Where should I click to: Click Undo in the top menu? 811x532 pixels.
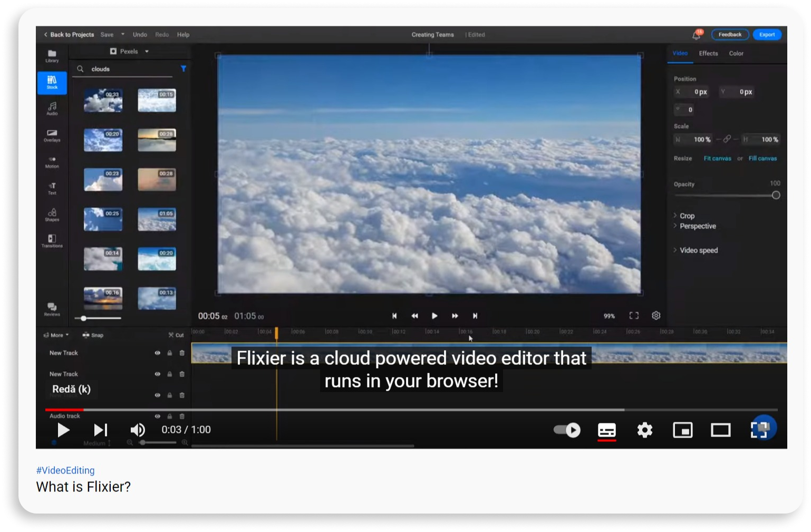pyautogui.click(x=140, y=35)
